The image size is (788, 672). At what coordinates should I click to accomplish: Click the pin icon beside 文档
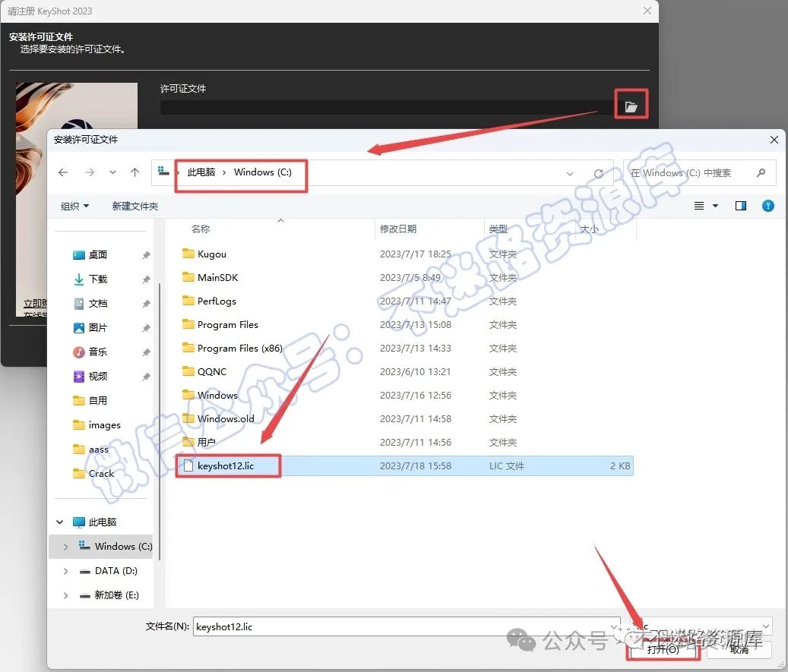[146, 304]
